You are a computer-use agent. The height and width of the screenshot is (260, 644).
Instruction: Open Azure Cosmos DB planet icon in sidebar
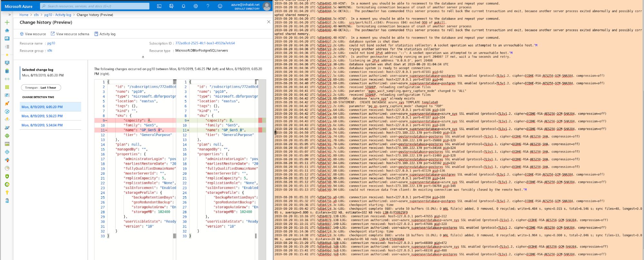pyautogui.click(x=7, y=128)
